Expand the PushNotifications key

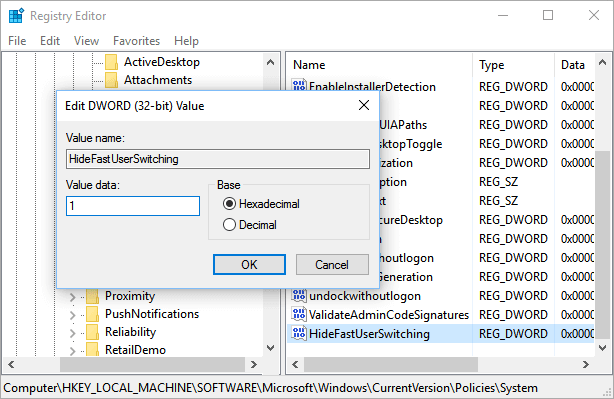coord(72,315)
